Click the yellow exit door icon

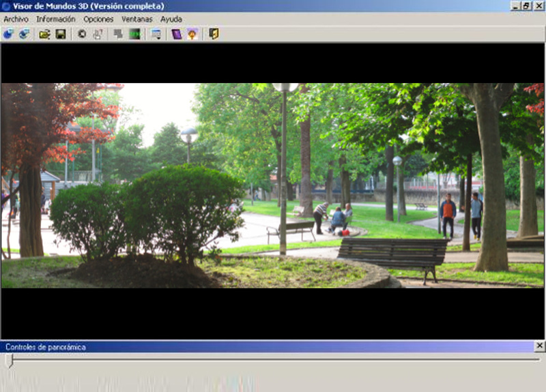click(x=214, y=33)
